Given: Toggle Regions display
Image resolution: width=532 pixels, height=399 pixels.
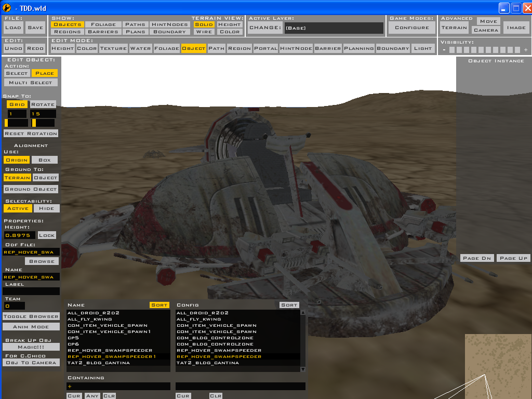Looking at the screenshot, I should coord(68,32).
